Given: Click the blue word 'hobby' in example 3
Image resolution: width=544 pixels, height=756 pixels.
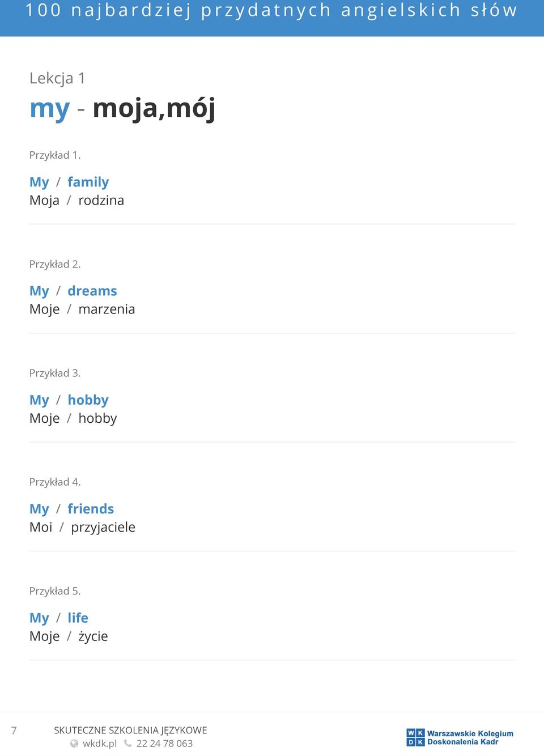Looking at the screenshot, I should pyautogui.click(x=88, y=401).
